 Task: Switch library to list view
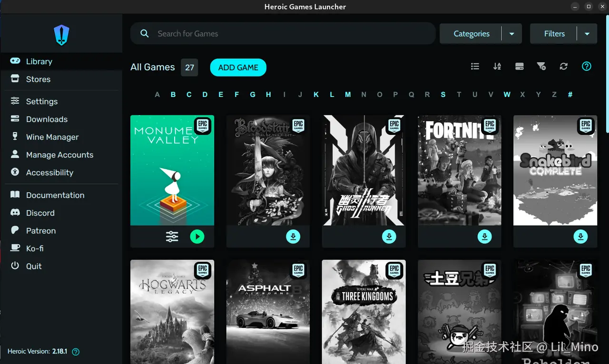[475, 67]
